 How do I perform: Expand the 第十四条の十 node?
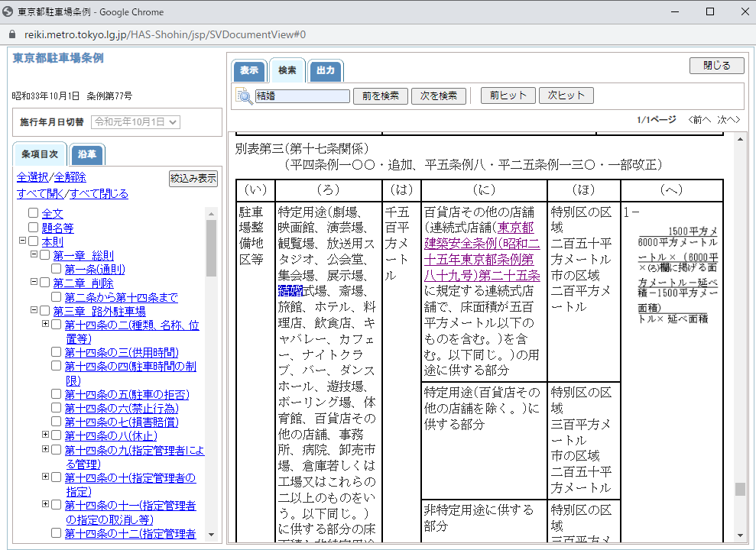(45, 477)
